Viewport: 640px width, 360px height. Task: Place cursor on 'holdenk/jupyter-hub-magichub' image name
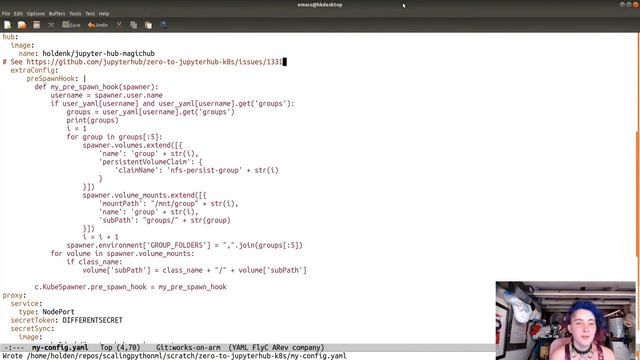pyautogui.click(x=98, y=53)
